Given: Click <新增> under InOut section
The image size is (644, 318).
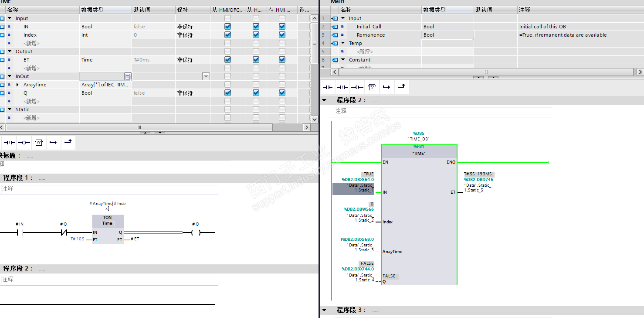Looking at the screenshot, I should [31, 101].
